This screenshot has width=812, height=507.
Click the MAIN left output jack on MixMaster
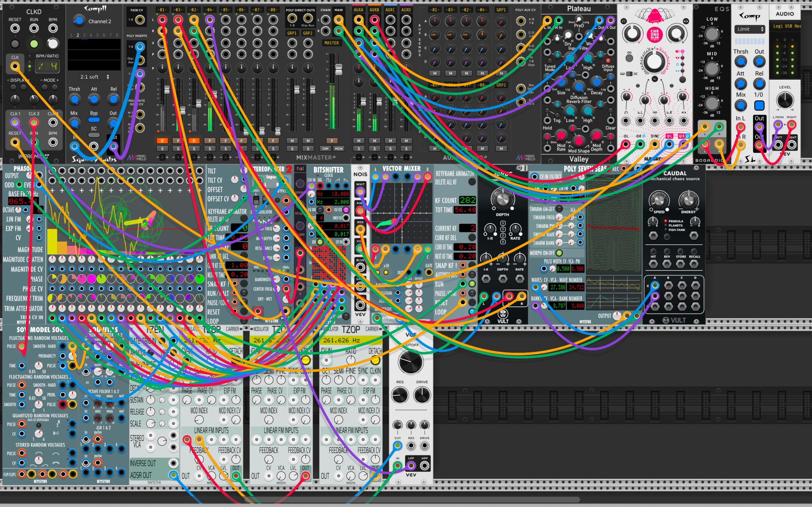[x=338, y=19]
